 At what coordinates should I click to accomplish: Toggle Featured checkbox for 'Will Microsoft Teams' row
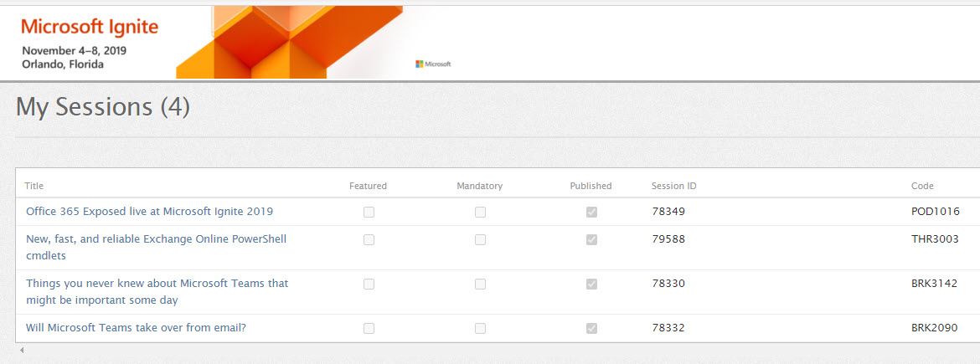tap(369, 328)
